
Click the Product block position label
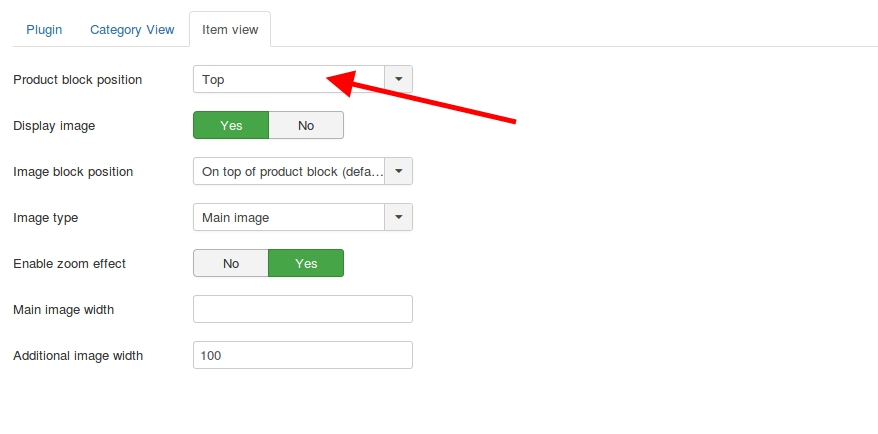tap(77, 80)
